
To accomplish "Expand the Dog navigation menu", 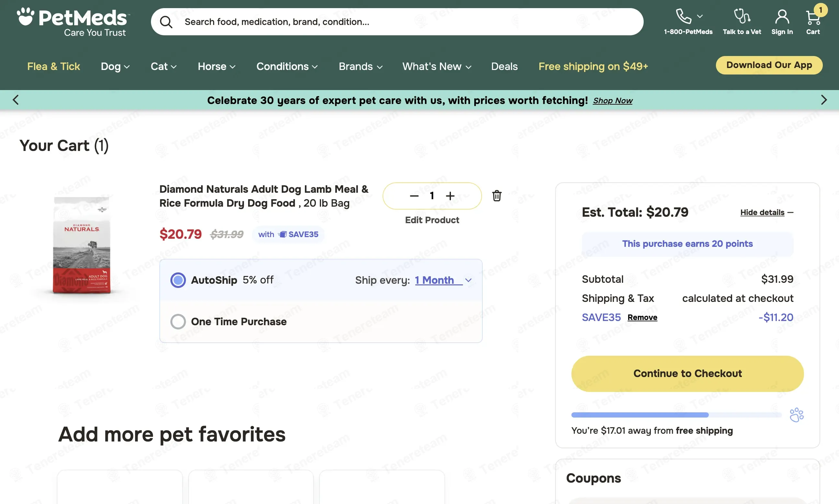I will click(115, 67).
